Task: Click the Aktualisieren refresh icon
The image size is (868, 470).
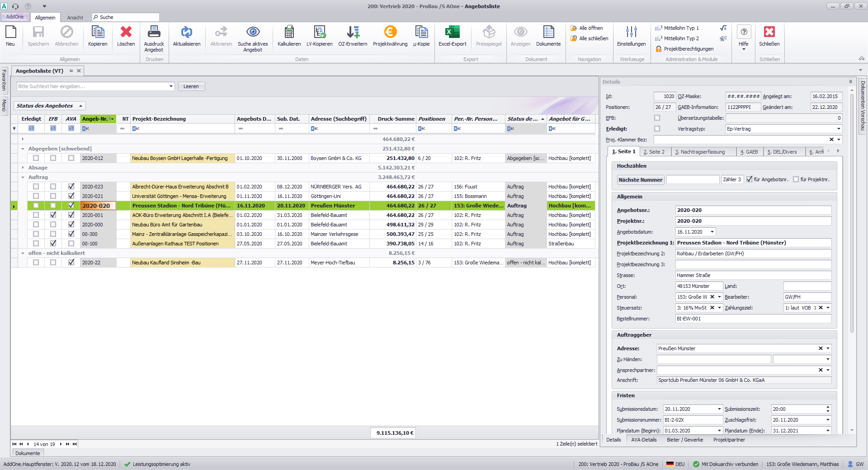Action: point(186,32)
